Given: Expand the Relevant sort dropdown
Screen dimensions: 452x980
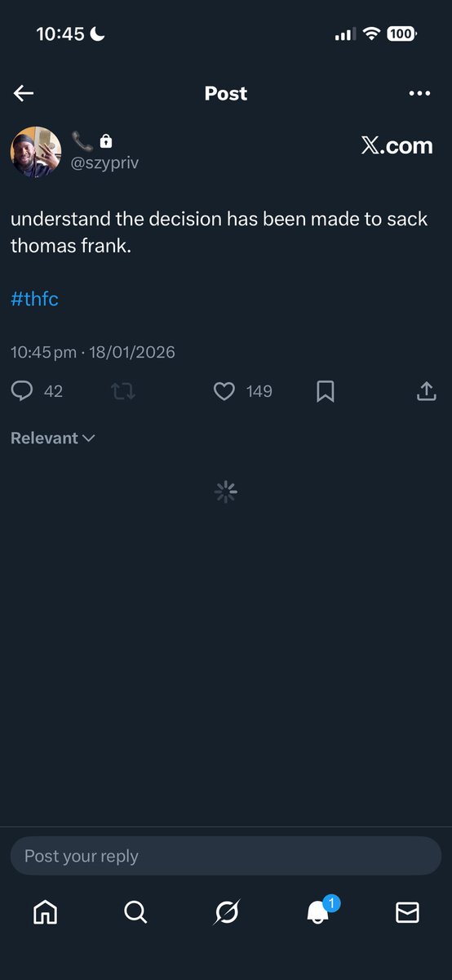Looking at the screenshot, I should pos(53,439).
